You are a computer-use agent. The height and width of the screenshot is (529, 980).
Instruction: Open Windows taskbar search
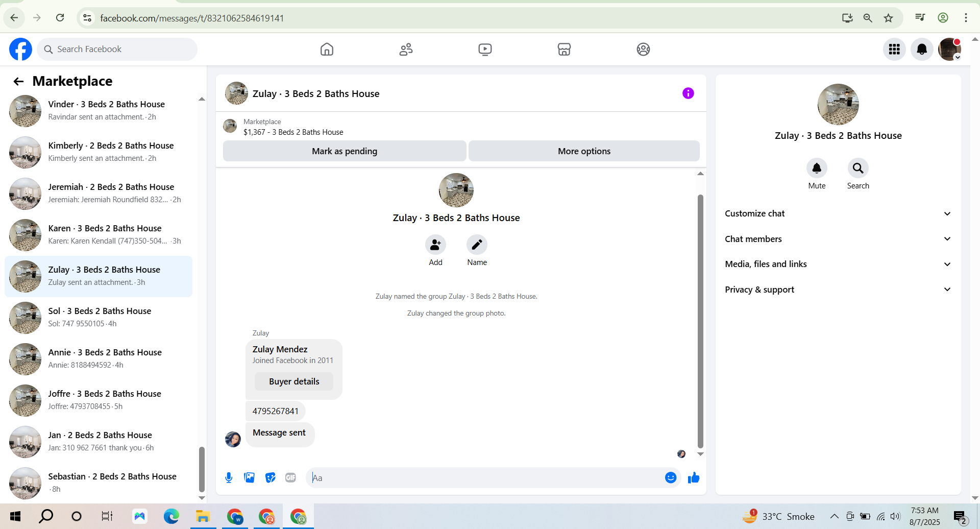[x=46, y=516]
